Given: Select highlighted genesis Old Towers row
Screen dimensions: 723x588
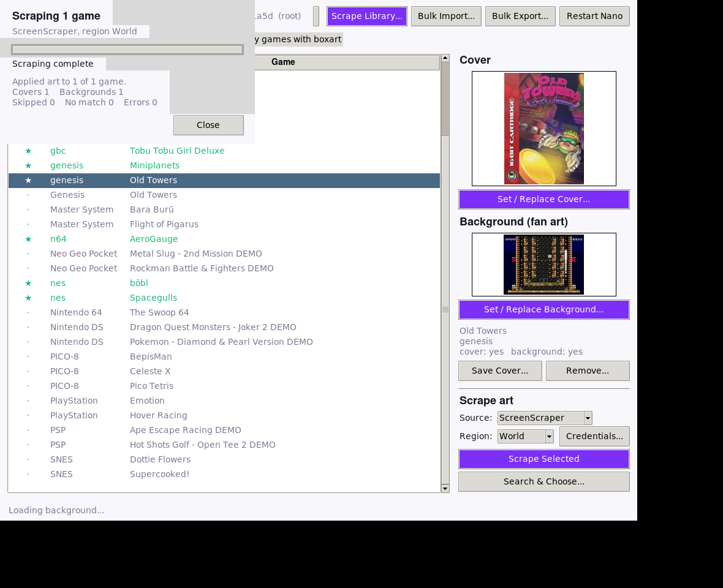Looking at the screenshot, I should 224,180.
